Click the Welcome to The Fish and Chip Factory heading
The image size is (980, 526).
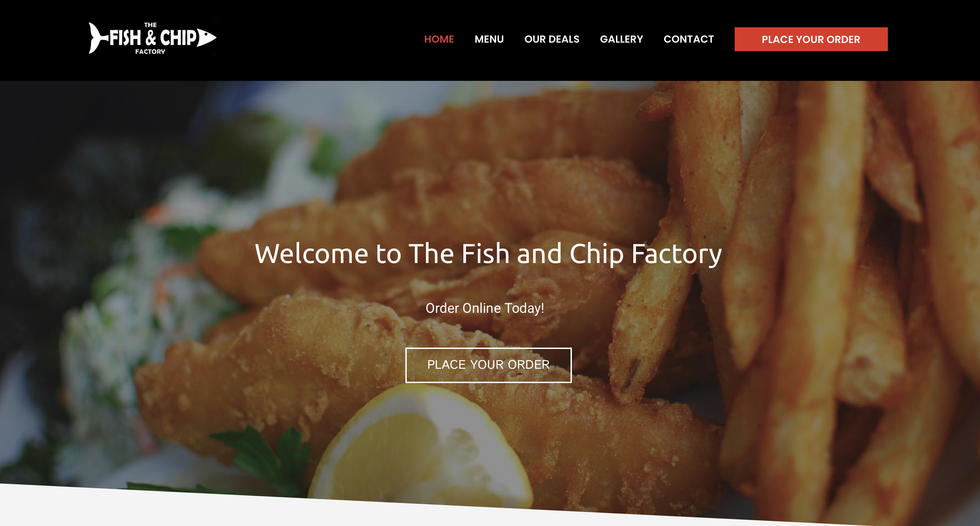coord(488,254)
